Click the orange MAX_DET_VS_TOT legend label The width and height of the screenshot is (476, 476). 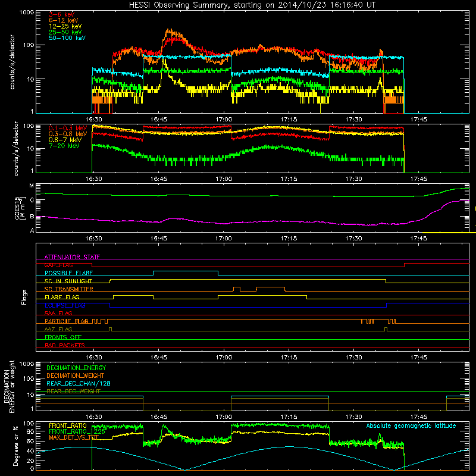click(x=74, y=438)
